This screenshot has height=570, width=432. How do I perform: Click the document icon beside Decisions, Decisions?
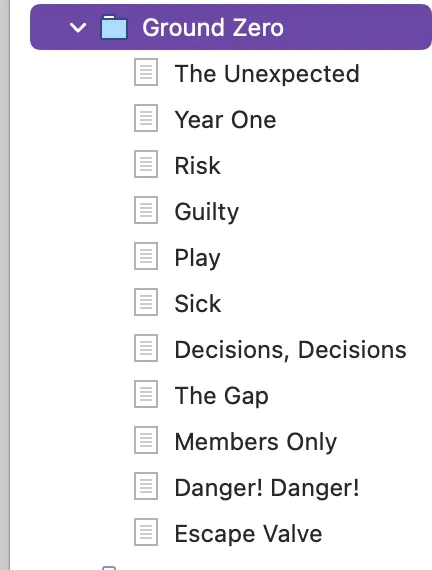tap(146, 348)
